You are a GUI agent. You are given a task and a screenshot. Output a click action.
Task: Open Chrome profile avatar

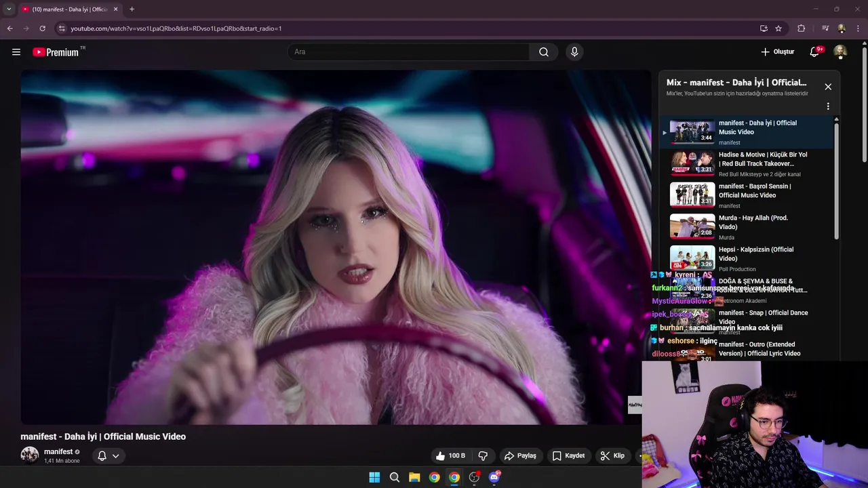click(x=842, y=28)
